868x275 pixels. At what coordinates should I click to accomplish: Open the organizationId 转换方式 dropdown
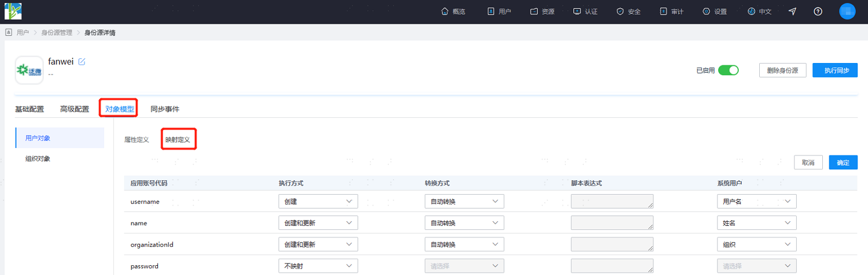coord(464,244)
